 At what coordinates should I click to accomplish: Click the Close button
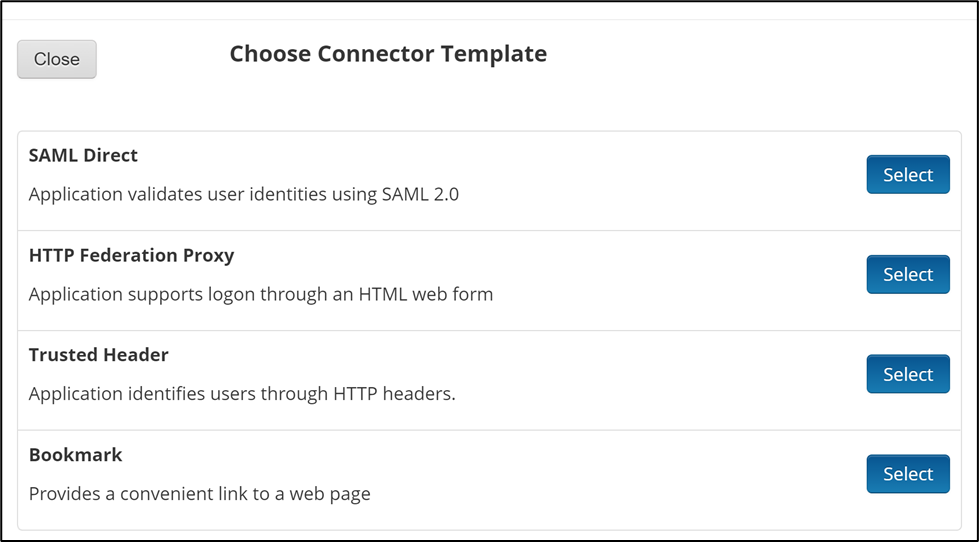(x=57, y=59)
